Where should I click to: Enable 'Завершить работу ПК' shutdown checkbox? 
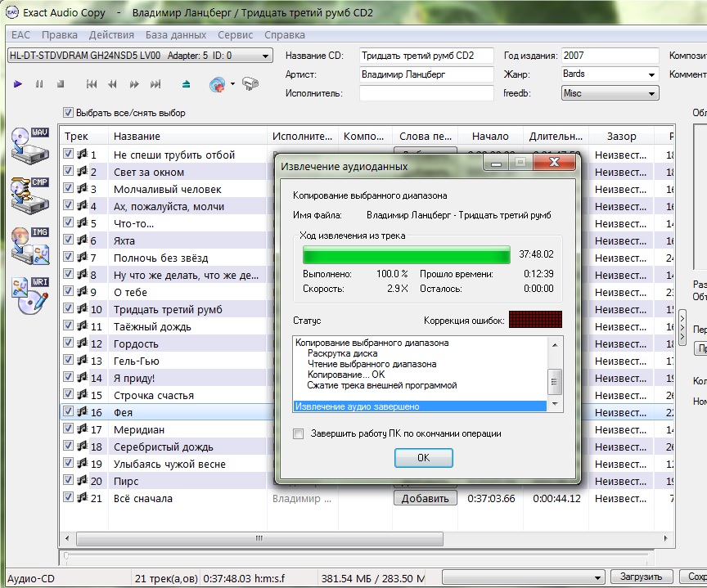pyautogui.click(x=299, y=433)
